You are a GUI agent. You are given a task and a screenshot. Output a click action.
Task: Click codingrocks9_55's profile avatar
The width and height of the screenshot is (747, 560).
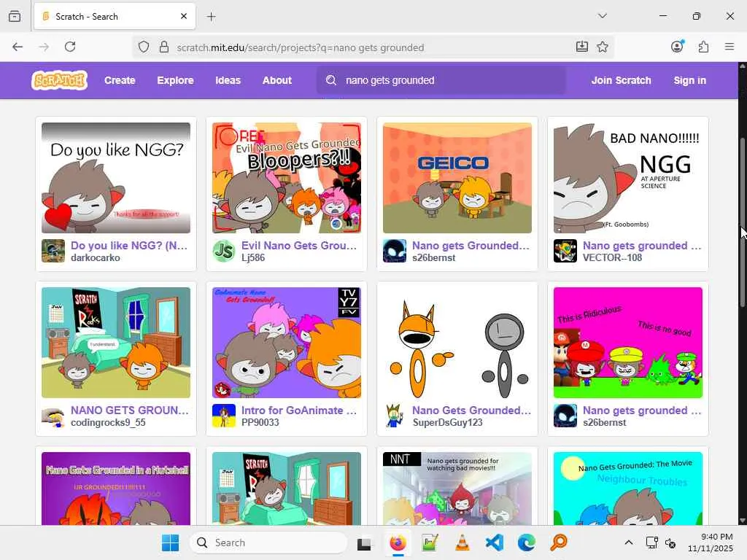tap(53, 416)
